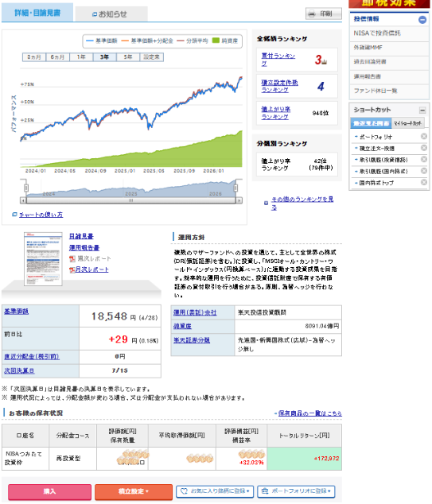Image resolution: width=432 pixels, height=504 pixels.
Task: Open the ポートフォリオに登録 dropdown
Action: point(296,491)
